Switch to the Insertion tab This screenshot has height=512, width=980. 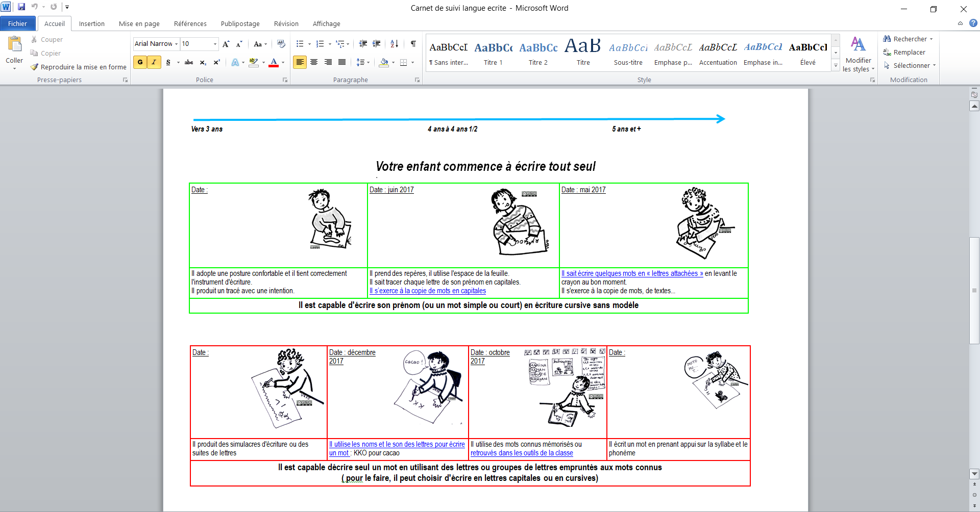point(91,24)
